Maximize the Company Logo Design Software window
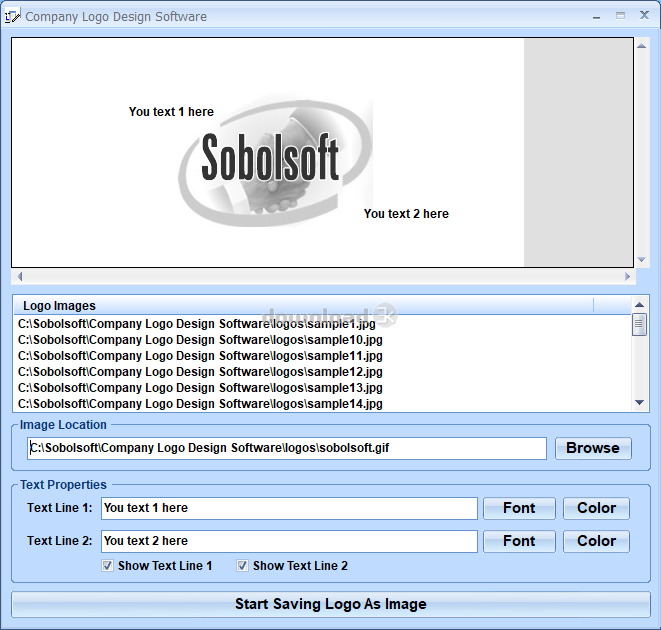Viewport: 661px width, 630px height. (620, 16)
